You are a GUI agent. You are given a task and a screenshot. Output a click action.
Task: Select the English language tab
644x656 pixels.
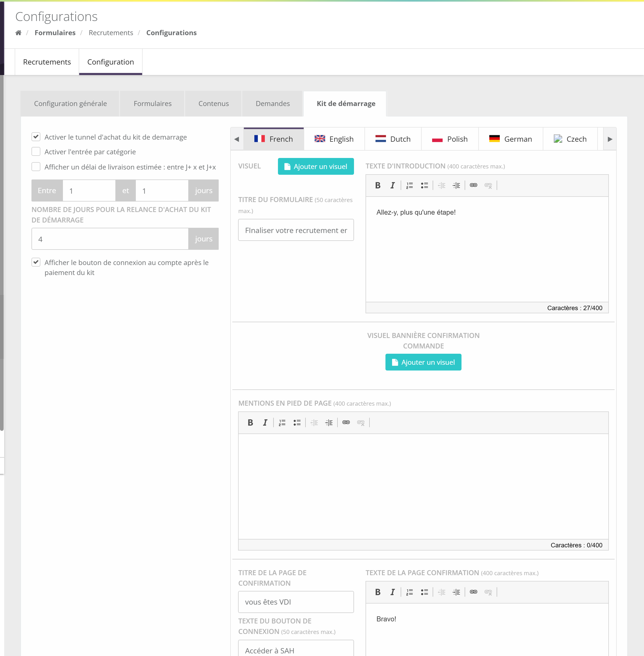pos(334,139)
